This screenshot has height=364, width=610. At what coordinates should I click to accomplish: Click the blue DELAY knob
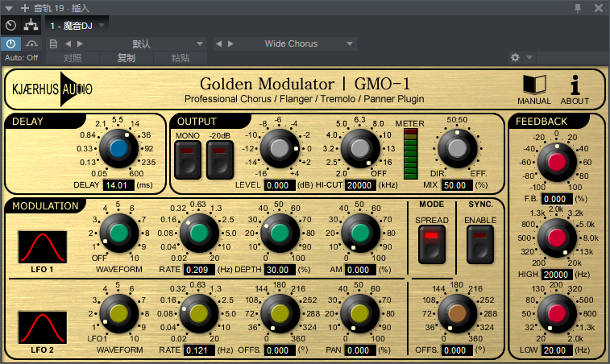click(x=118, y=148)
